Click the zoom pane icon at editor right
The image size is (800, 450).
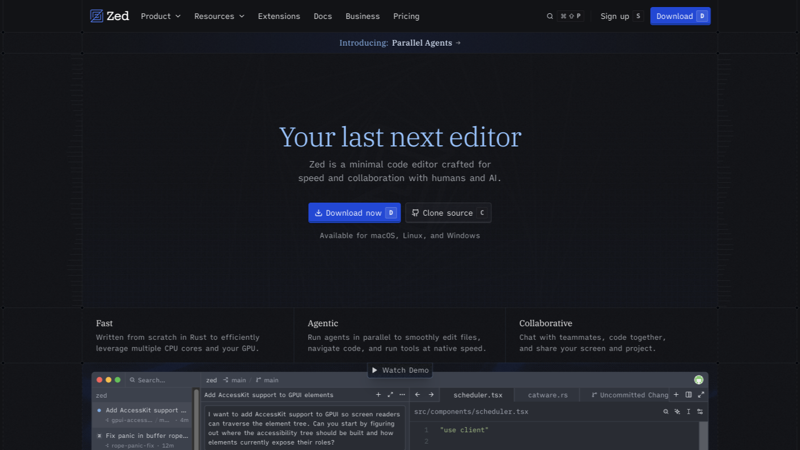[x=701, y=395]
